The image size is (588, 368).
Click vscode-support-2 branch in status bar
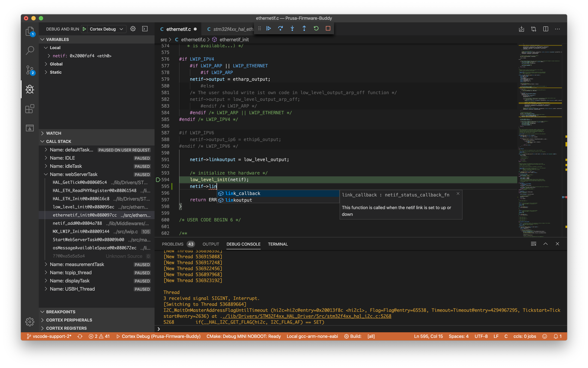click(49, 336)
